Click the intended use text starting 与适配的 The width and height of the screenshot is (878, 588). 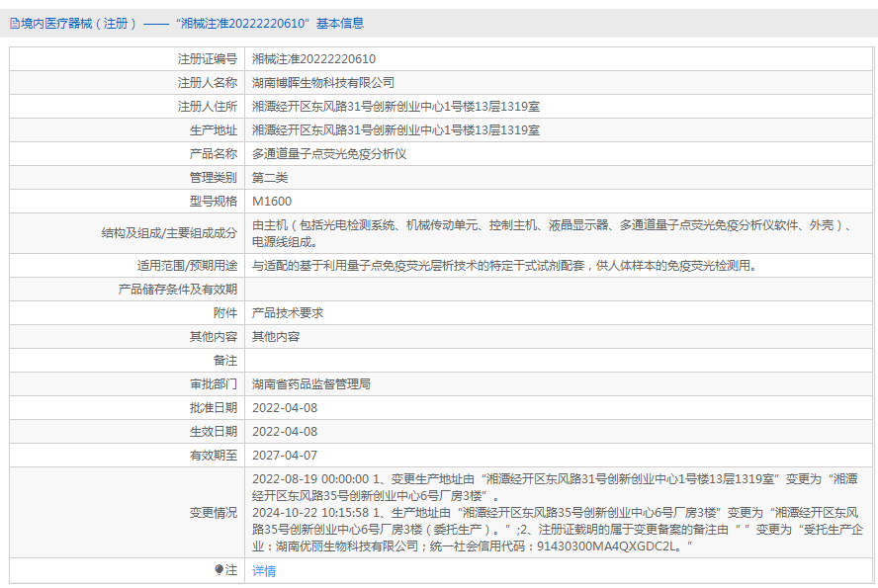coord(504,266)
